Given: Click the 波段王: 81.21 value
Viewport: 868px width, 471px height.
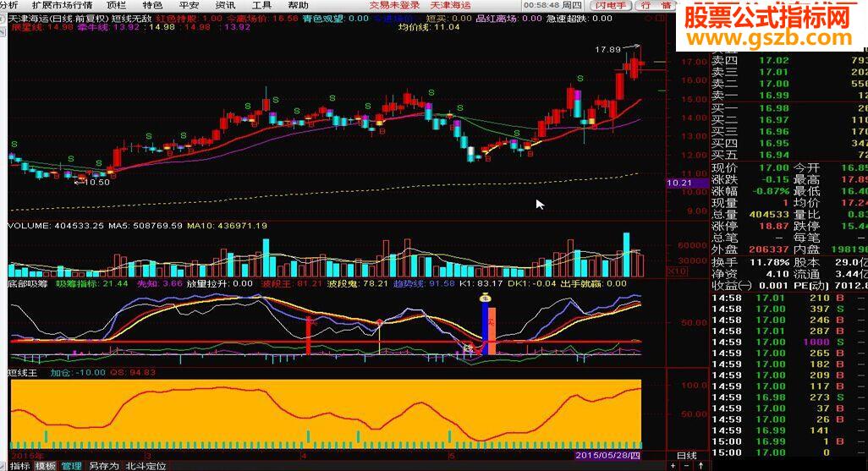Looking at the screenshot, I should pos(292,284).
